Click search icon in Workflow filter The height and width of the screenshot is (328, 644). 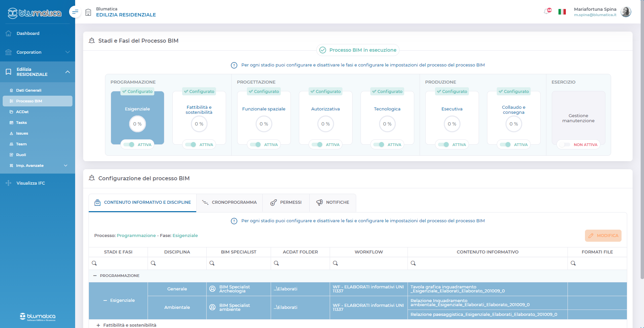(x=335, y=263)
